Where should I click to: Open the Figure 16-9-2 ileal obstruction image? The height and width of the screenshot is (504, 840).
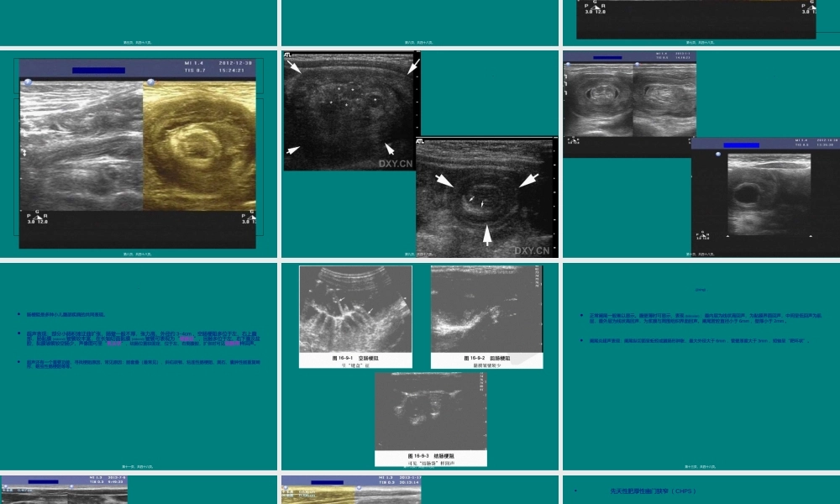tap(486, 309)
